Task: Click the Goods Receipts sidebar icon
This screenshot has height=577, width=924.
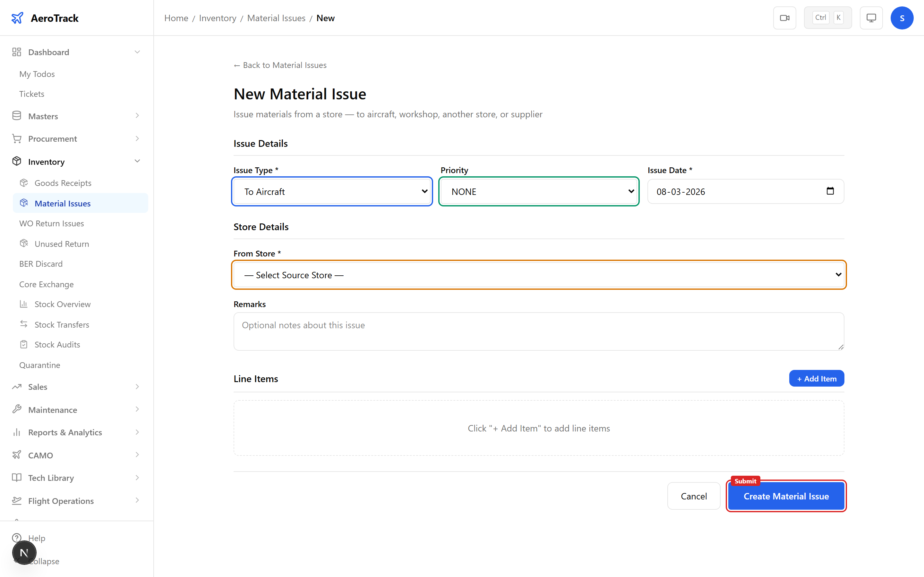Action: click(x=24, y=183)
